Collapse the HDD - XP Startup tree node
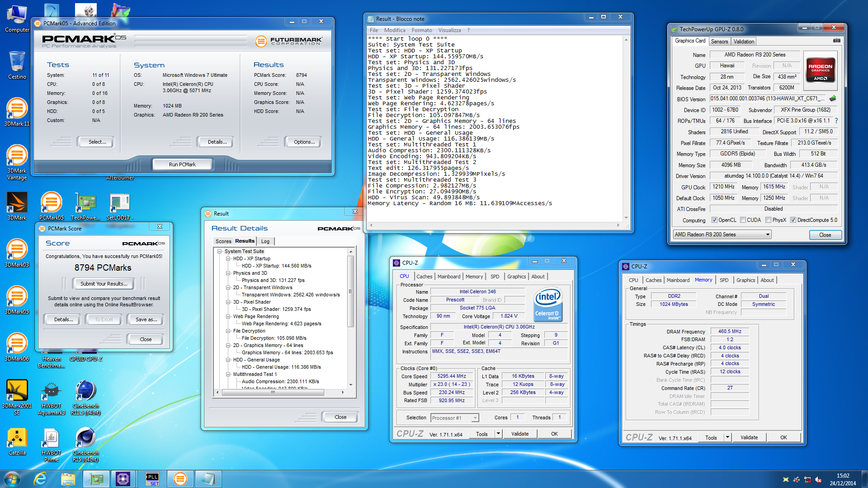The width and height of the screenshot is (868, 488). 228,258
